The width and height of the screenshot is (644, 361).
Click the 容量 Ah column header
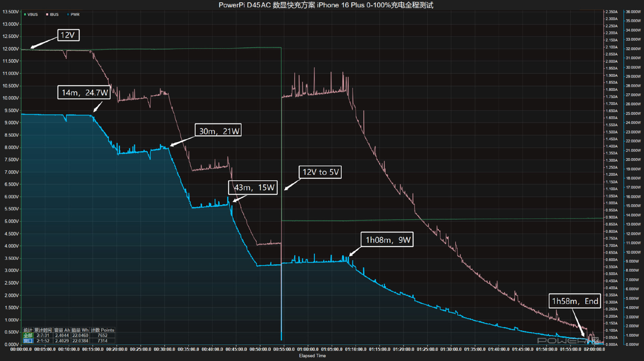(x=62, y=330)
